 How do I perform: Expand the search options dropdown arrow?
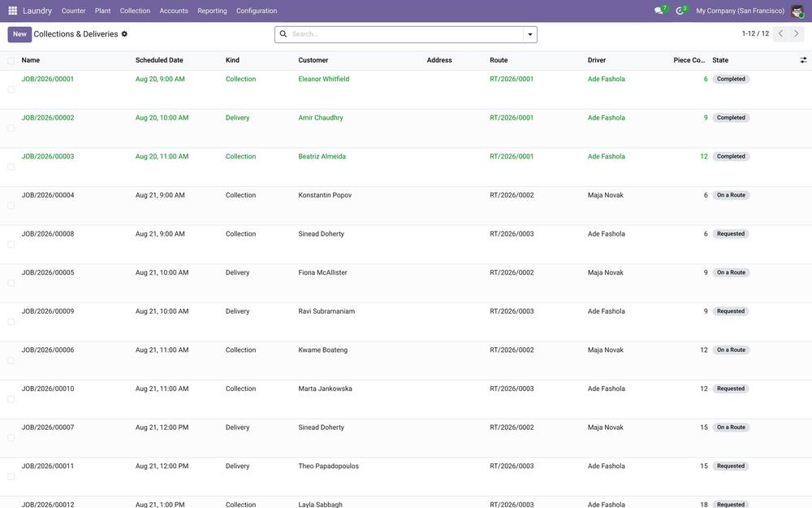[x=529, y=34]
